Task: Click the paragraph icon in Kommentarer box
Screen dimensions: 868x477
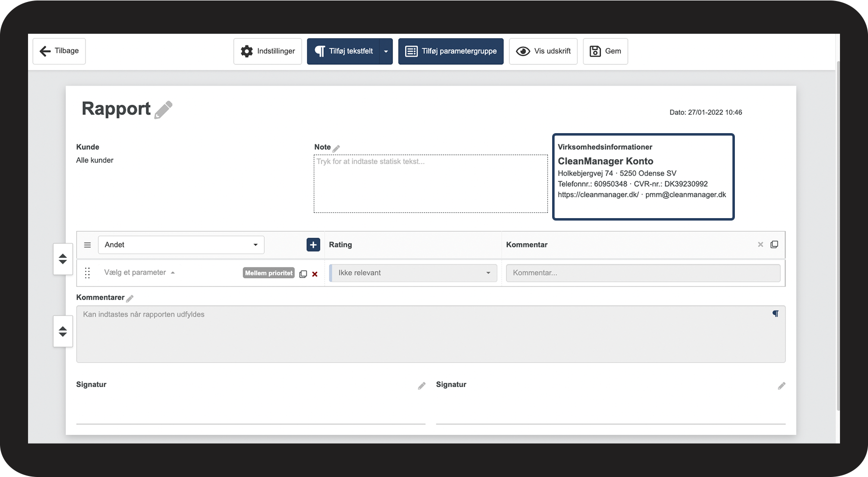Action: (x=776, y=313)
